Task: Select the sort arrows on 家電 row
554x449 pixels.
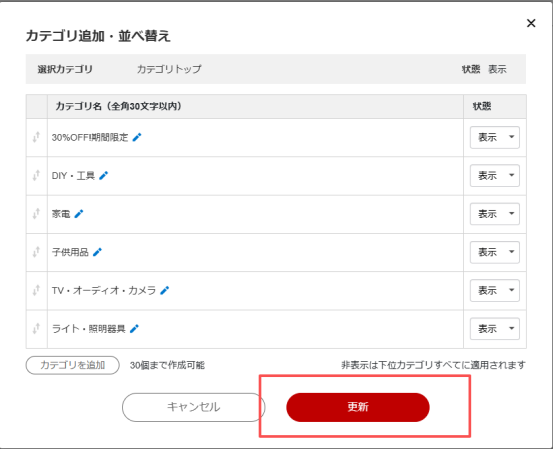Action: coord(36,214)
